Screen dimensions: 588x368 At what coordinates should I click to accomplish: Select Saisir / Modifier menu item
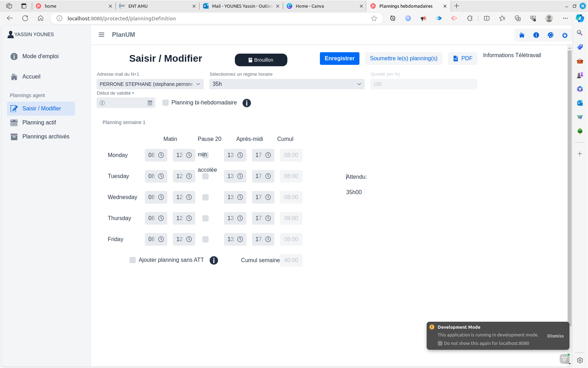tap(41, 109)
